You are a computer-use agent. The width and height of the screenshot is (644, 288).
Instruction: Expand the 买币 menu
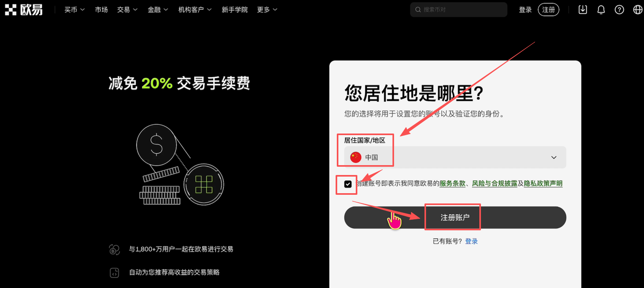click(x=75, y=10)
